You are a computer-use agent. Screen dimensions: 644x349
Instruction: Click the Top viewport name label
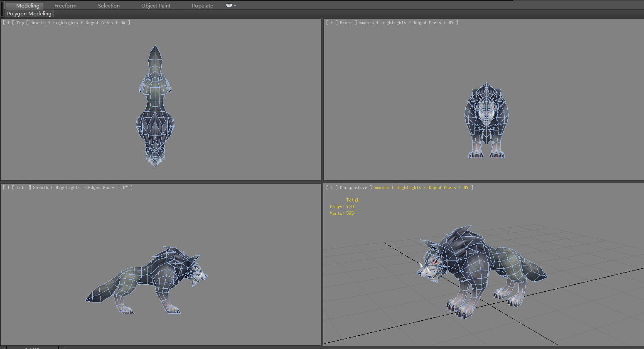(20, 22)
